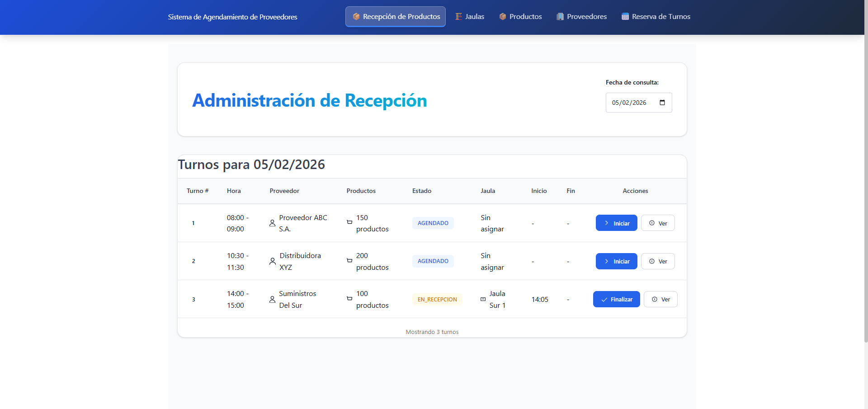This screenshot has width=868, height=409.
Task: Click the cage icon next to Jaula Sur 1
Action: (x=483, y=299)
